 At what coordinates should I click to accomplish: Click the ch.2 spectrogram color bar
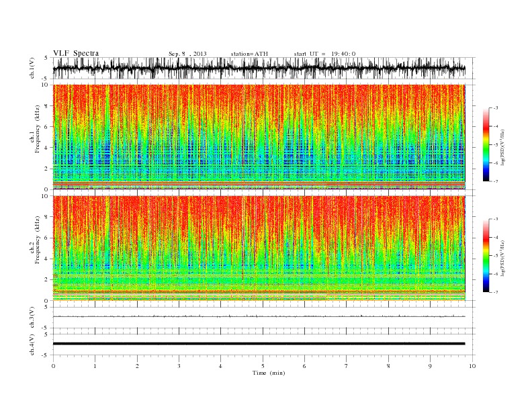[486, 256]
